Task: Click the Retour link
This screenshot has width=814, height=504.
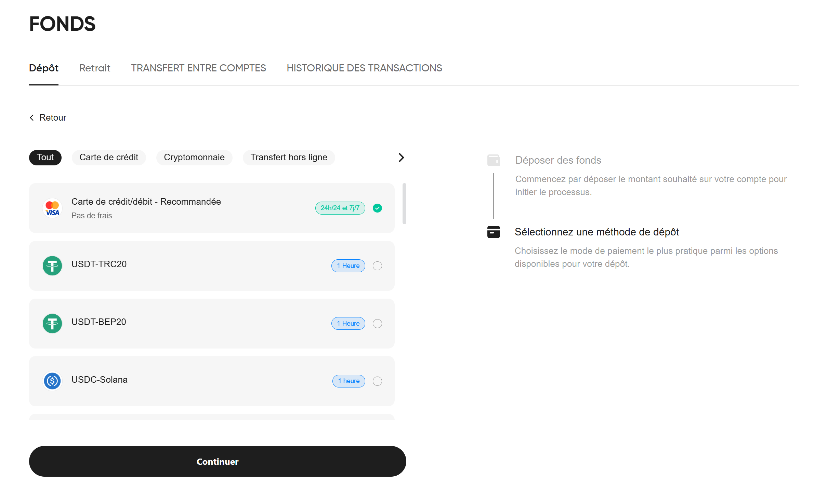Action: tap(53, 117)
